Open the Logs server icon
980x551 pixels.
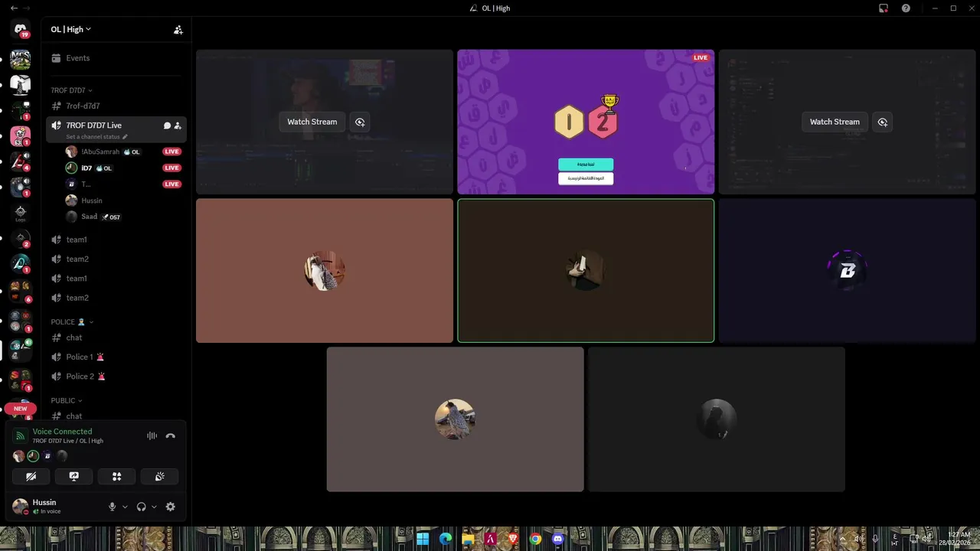pyautogui.click(x=21, y=213)
